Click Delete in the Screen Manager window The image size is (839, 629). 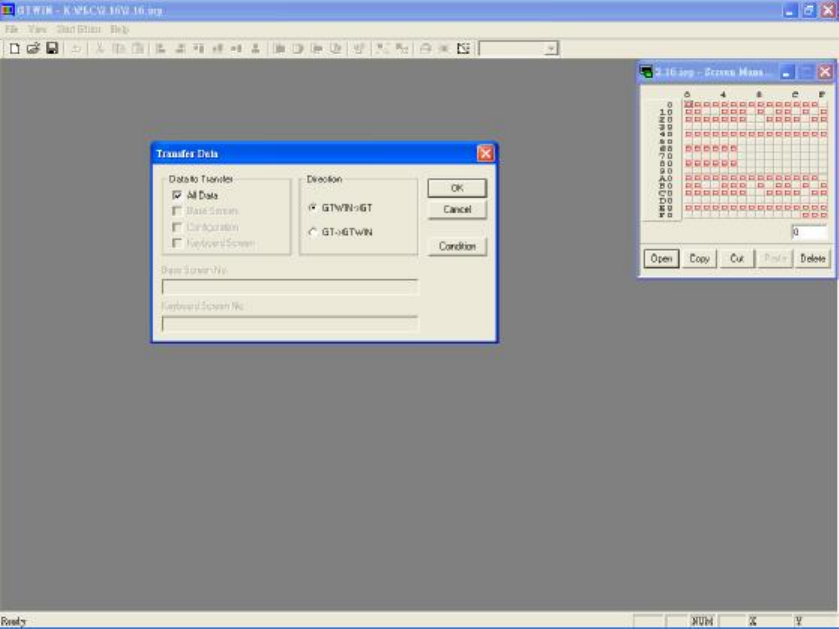tap(812, 258)
